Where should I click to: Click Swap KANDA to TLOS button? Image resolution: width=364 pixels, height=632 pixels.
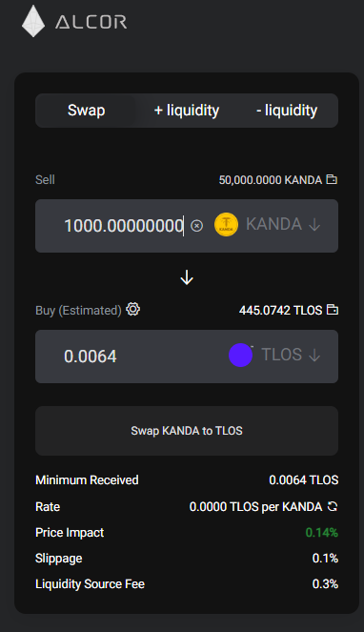[x=187, y=431]
